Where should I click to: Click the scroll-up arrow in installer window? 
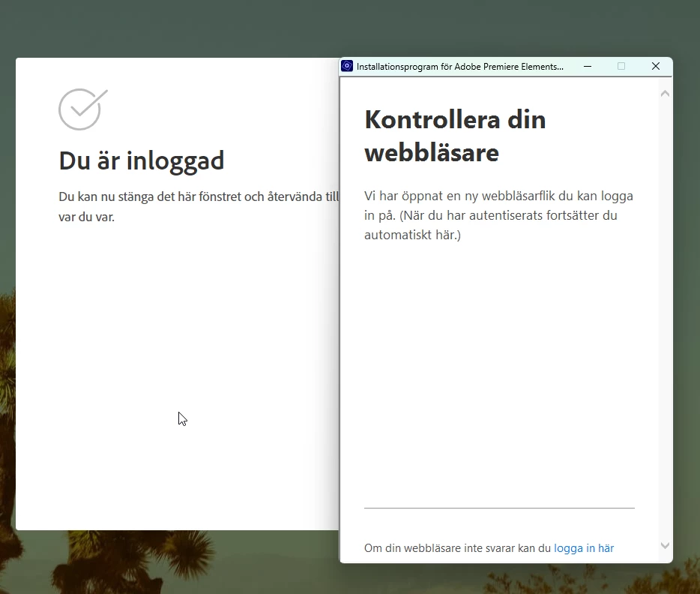[x=665, y=93]
